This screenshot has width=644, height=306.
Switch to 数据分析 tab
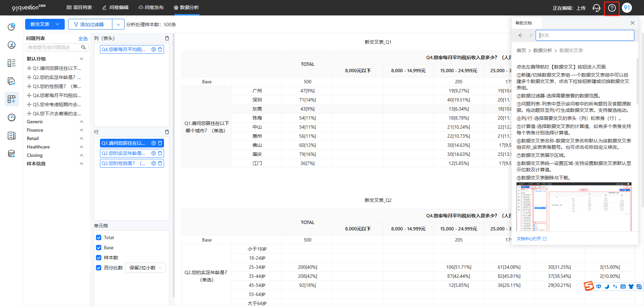[x=186, y=7]
